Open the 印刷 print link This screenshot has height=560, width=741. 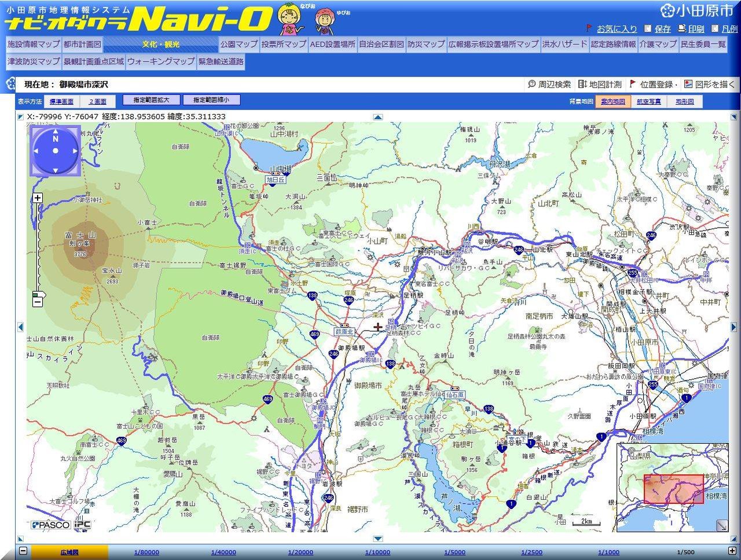tap(696, 28)
